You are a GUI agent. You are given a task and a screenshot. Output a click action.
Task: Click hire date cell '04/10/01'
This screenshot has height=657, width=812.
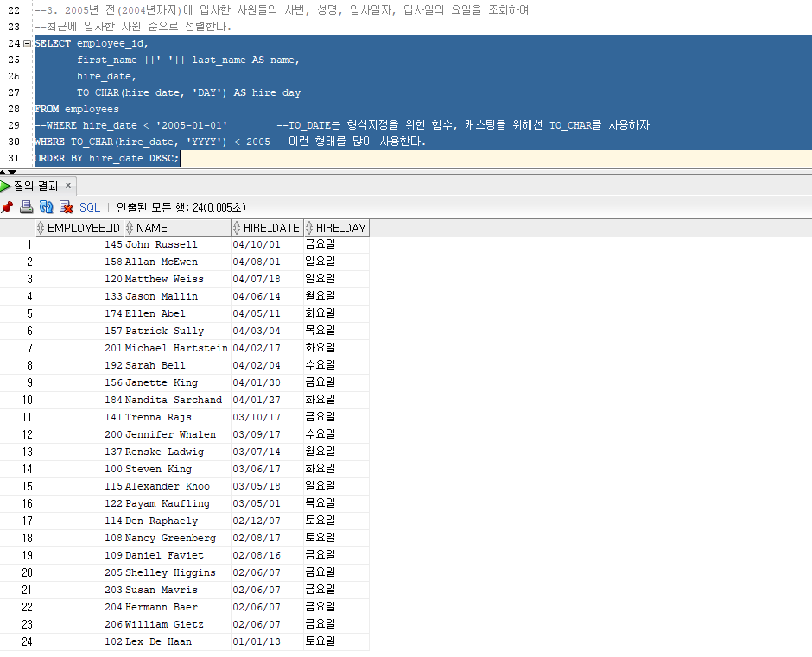point(267,244)
